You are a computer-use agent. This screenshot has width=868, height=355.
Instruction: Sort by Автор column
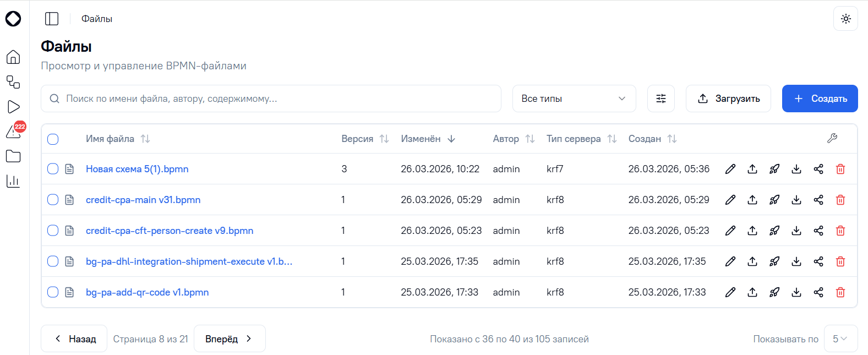pos(514,139)
